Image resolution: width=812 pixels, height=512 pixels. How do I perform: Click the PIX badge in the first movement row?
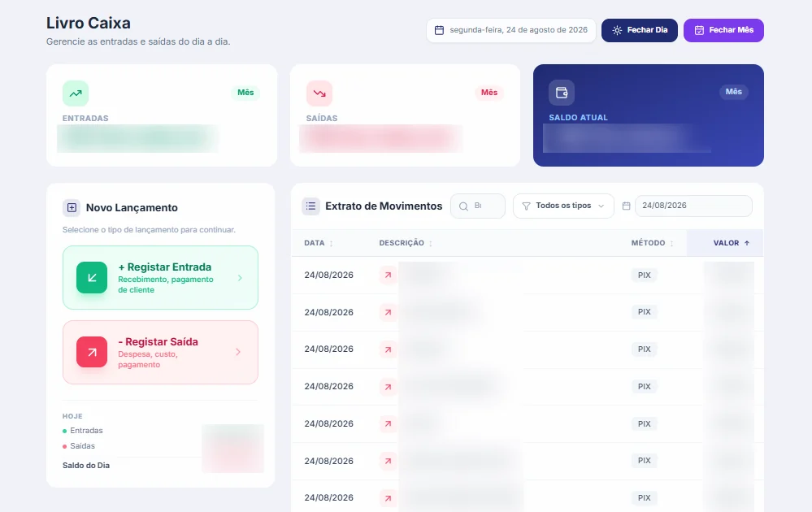(645, 275)
